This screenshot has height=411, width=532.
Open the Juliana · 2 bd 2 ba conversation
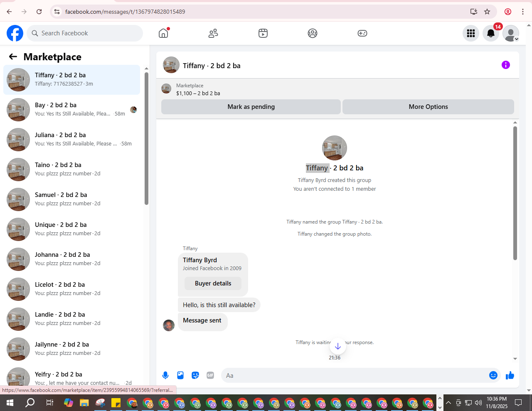[x=71, y=139]
